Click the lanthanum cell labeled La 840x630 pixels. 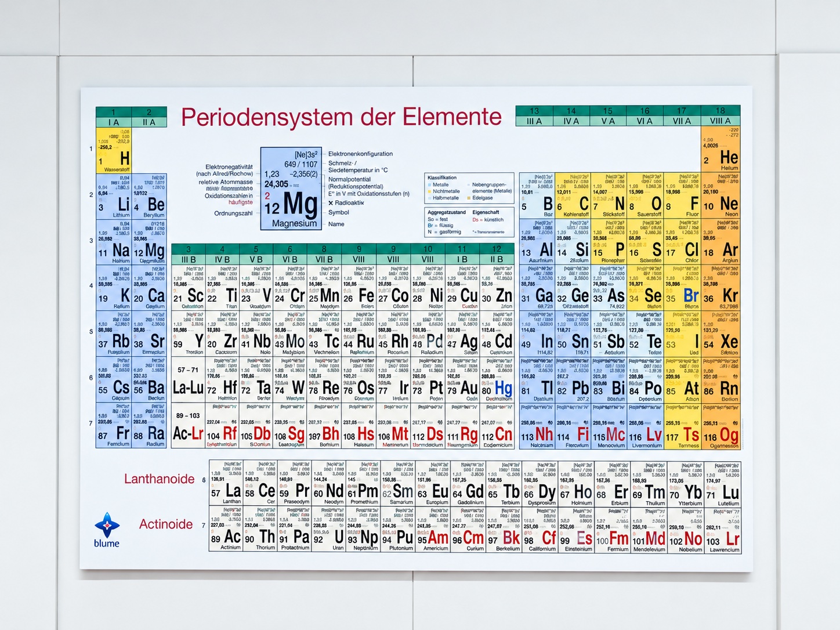pos(226,483)
